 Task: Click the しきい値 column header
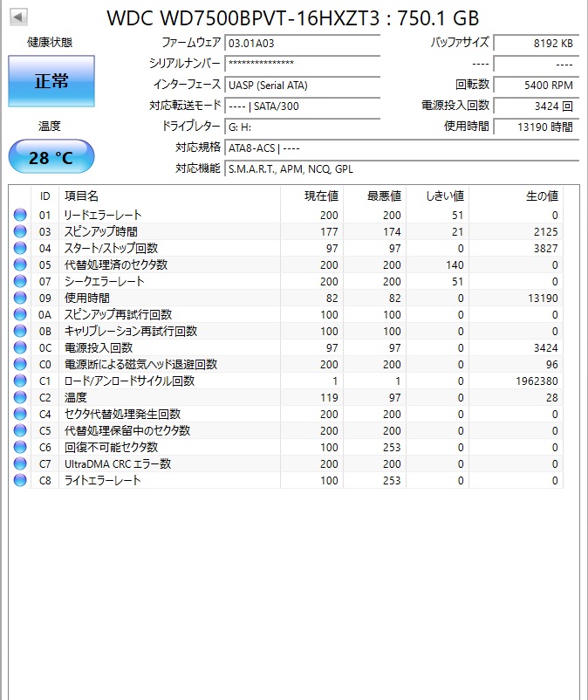[438, 196]
